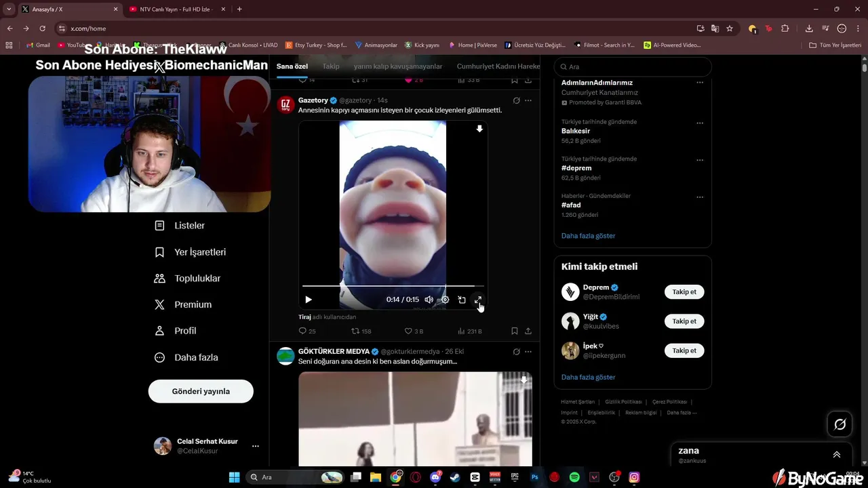Click download arrow on Gazetory video
Screen dimensions: 868x488
(x=479, y=129)
